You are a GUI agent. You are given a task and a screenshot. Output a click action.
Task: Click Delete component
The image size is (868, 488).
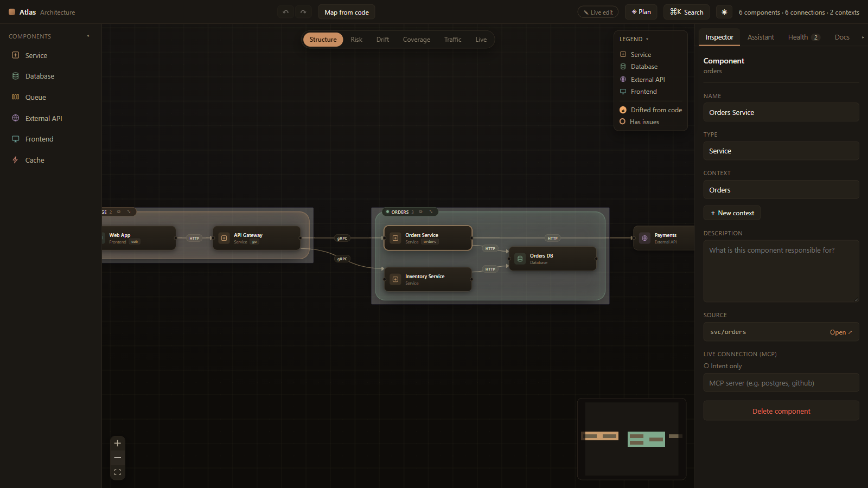tap(781, 411)
